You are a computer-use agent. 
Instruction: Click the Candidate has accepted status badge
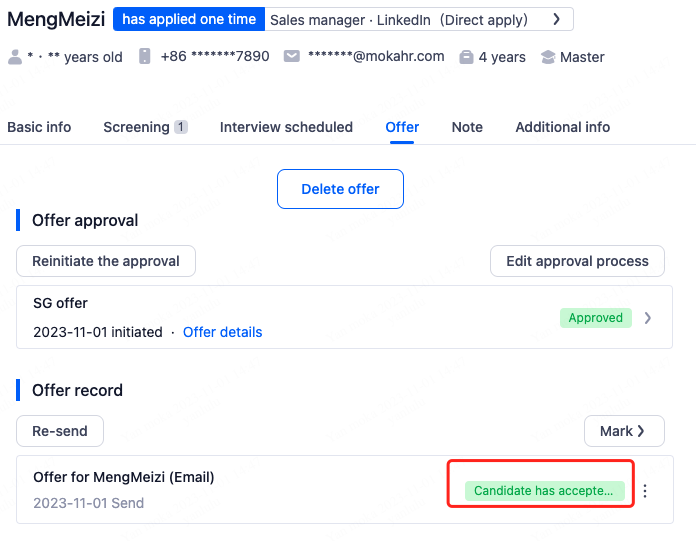point(543,491)
